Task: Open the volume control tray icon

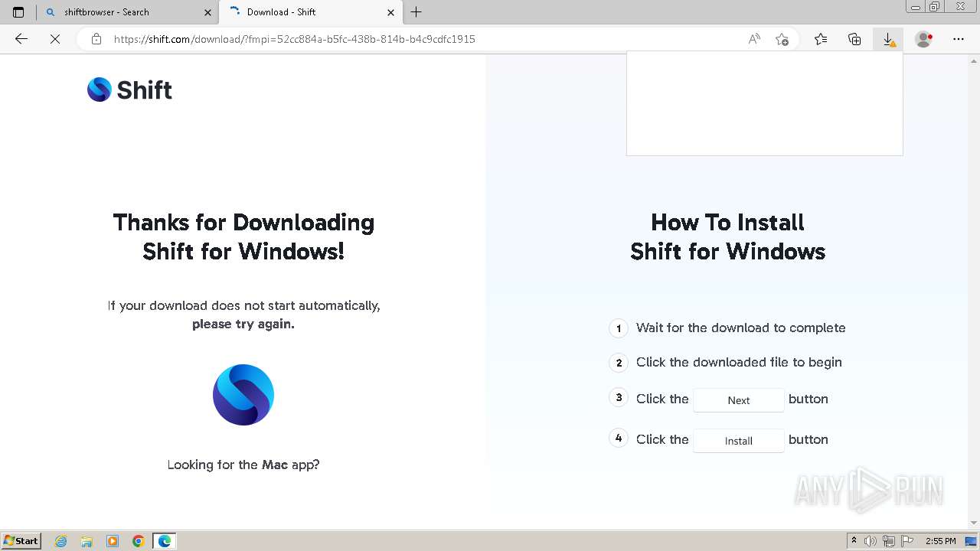Action: tap(871, 541)
